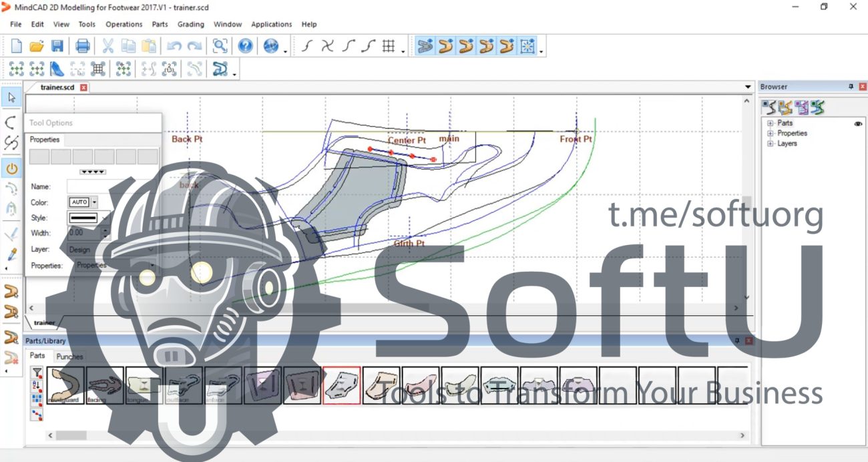Paste with the clipboard toolbar icon
This screenshot has height=462, width=868.
tap(149, 46)
